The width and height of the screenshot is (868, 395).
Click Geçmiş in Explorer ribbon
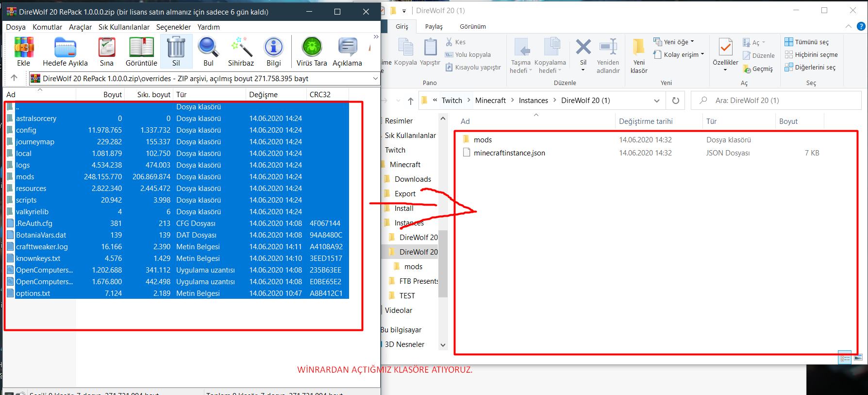coord(758,69)
